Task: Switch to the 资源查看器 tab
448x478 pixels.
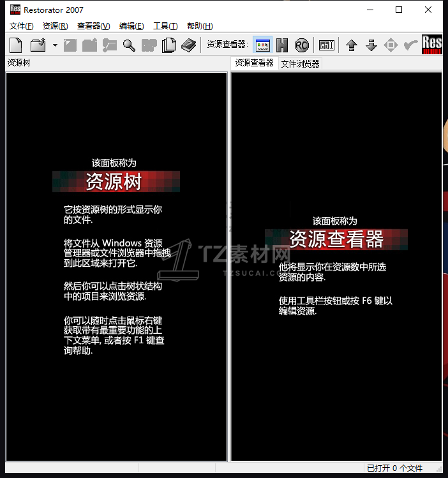Action: tap(254, 63)
